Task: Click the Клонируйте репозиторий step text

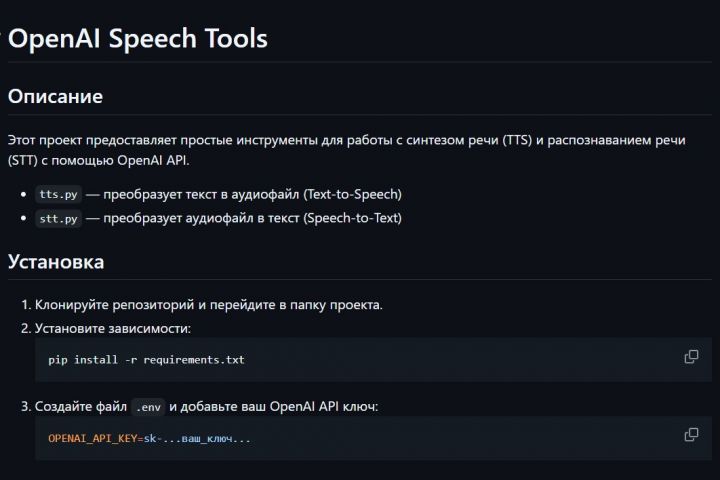Action: click(208, 304)
